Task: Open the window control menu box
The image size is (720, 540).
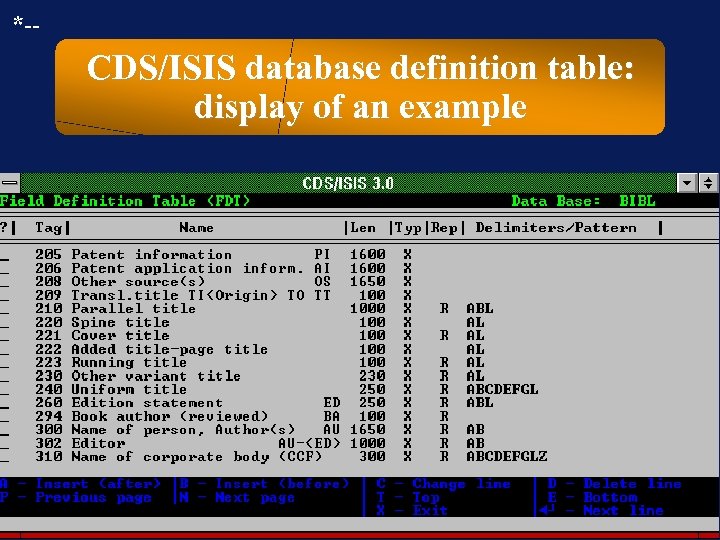Action: click(10, 183)
